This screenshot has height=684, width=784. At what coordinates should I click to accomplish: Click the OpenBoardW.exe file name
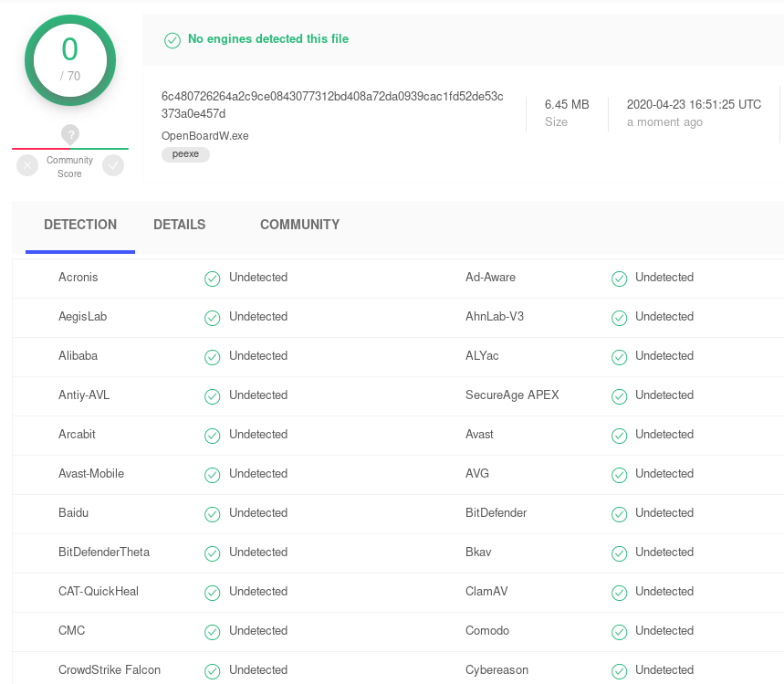tap(205, 136)
